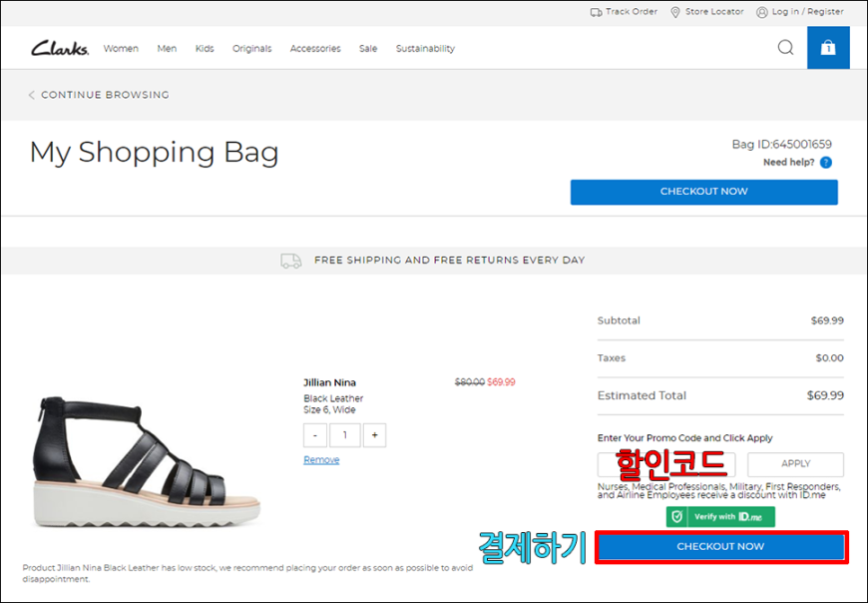The image size is (868, 603).
Task: Click the Need help? text
Action: [789, 163]
